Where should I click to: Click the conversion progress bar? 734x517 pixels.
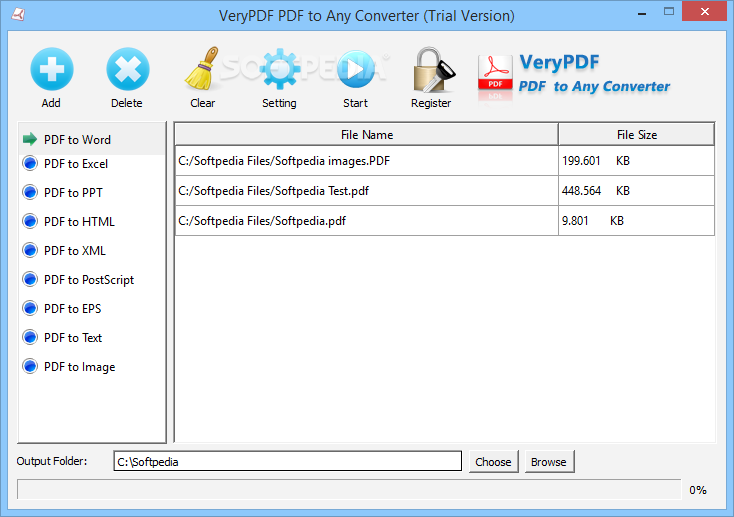[x=349, y=489]
